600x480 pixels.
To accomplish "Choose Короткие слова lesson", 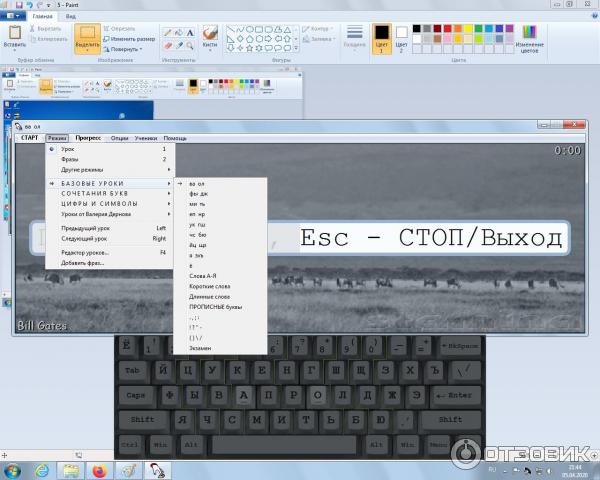I will pos(220,286).
